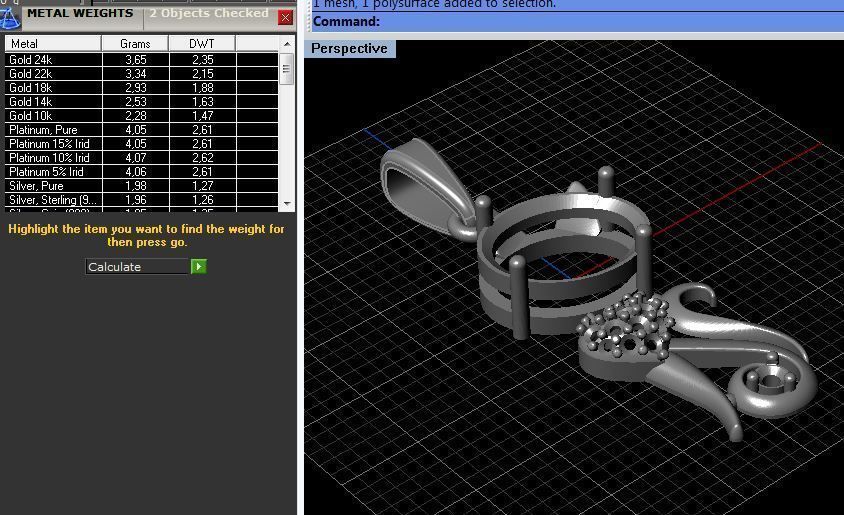Select the Platinum, Pure row

[142, 130]
